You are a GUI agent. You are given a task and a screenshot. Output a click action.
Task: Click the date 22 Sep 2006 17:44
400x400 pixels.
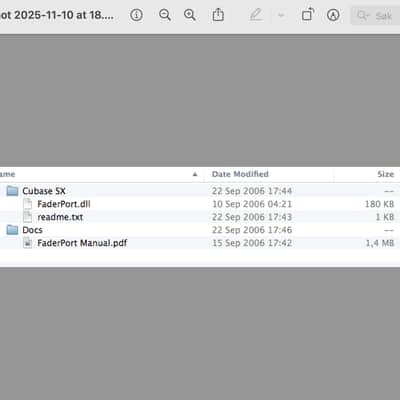tap(252, 191)
